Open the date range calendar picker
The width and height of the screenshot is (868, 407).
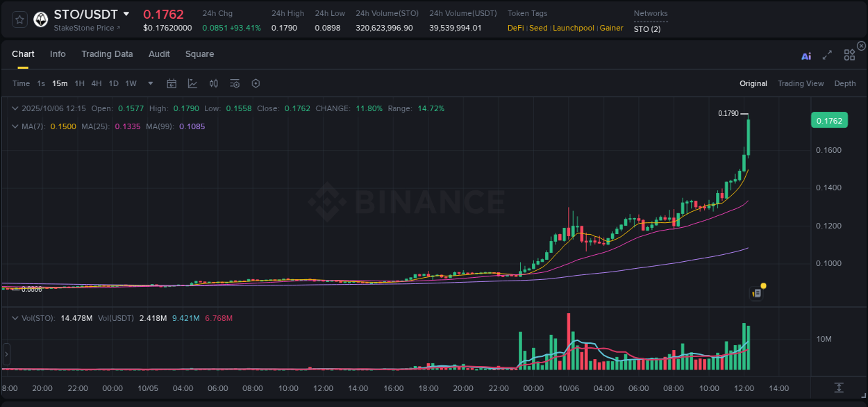(172, 83)
